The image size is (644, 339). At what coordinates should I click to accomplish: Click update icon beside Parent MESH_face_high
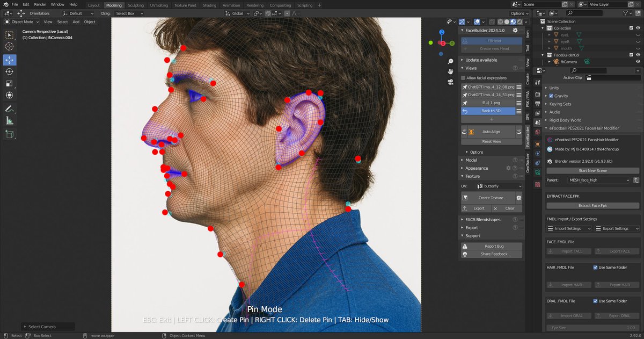tap(636, 181)
